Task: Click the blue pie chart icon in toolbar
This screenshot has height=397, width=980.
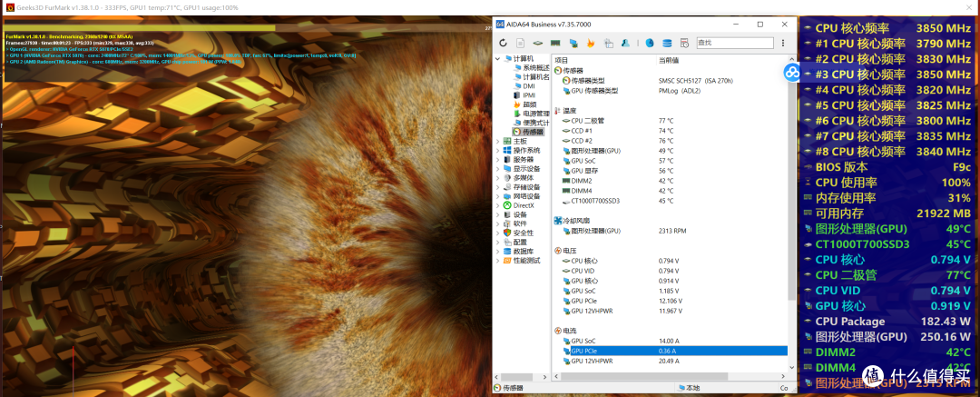Action: point(650,44)
